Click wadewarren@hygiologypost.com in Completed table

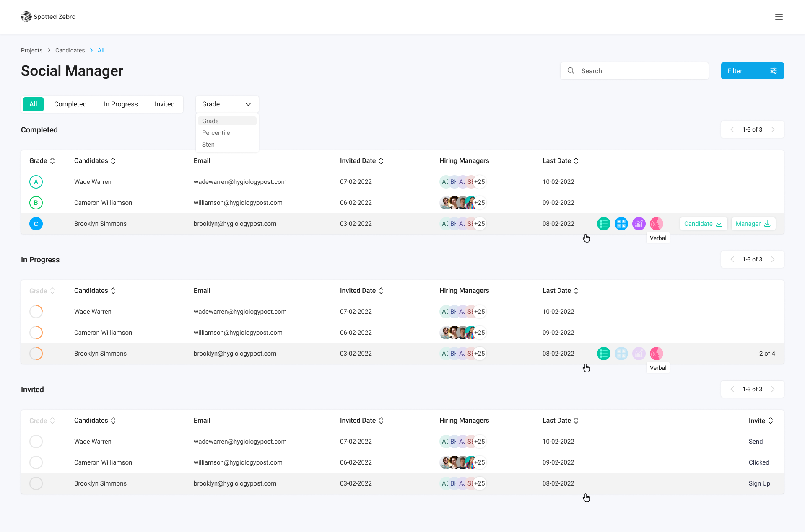coord(240,182)
